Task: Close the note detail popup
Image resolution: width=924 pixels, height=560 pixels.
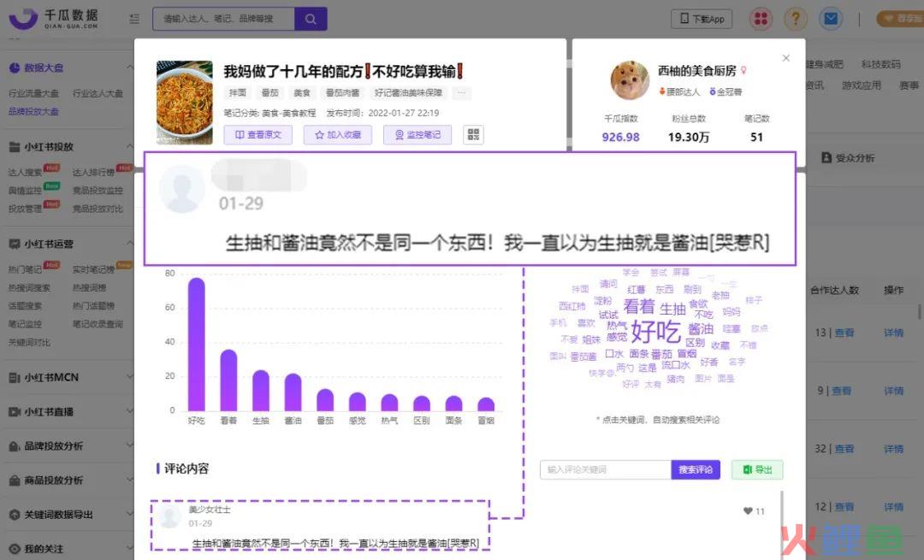Action: pyautogui.click(x=786, y=57)
